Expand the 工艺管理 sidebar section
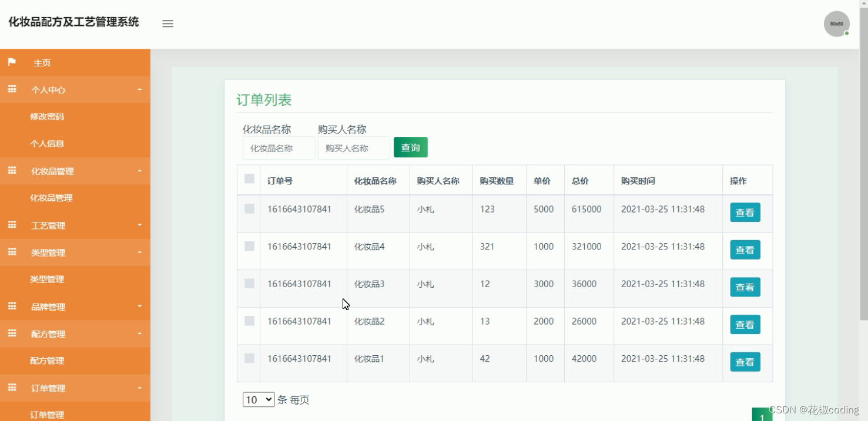The height and width of the screenshot is (421, 868). [x=75, y=225]
